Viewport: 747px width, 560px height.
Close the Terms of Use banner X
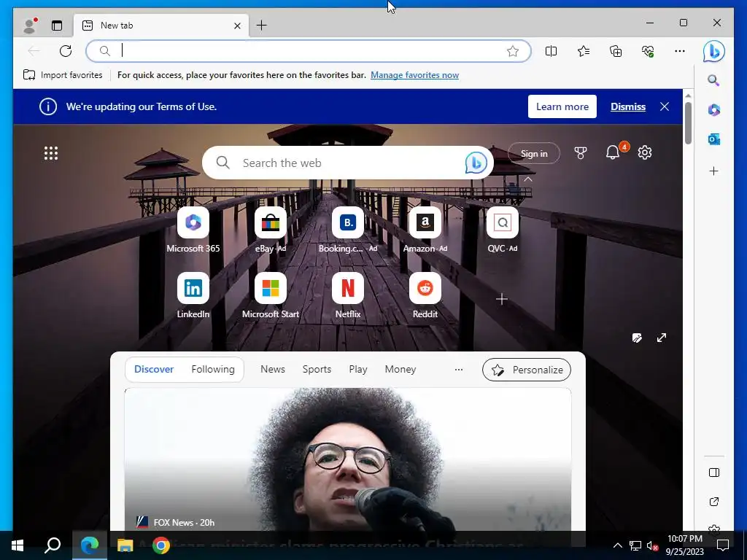[665, 106]
